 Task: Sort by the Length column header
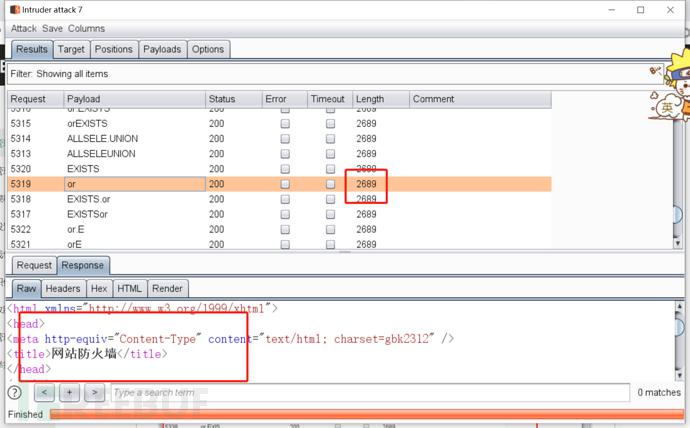pyautogui.click(x=381, y=99)
